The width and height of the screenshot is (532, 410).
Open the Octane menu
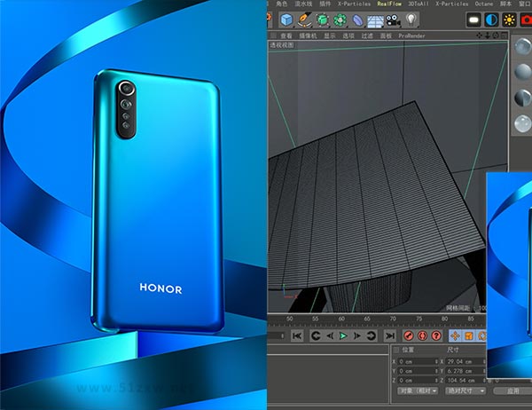484,4
